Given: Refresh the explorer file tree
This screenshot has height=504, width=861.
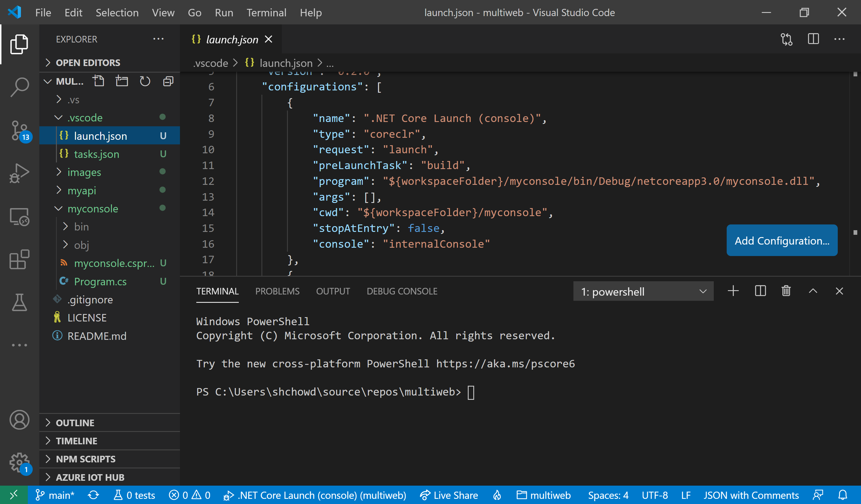Looking at the screenshot, I should pyautogui.click(x=145, y=81).
